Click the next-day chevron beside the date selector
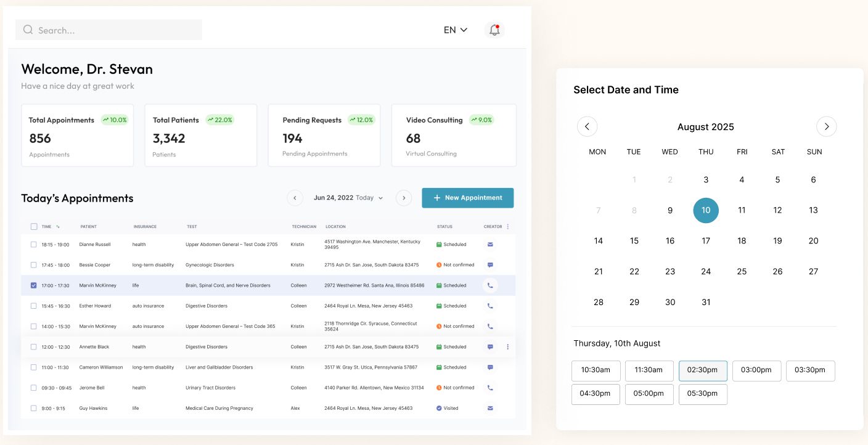The height and width of the screenshot is (445, 868). point(403,197)
